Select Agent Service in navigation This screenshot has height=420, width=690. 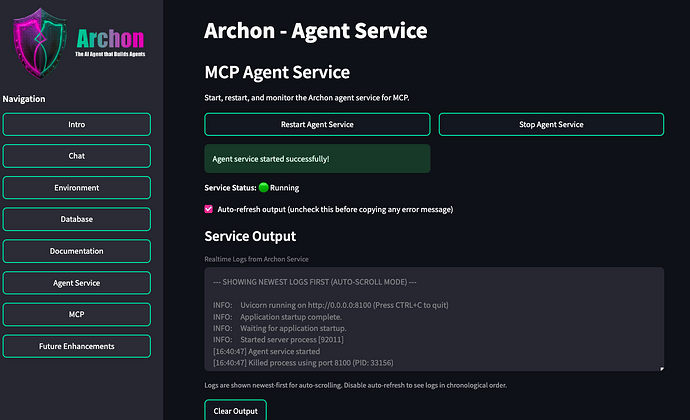77,283
